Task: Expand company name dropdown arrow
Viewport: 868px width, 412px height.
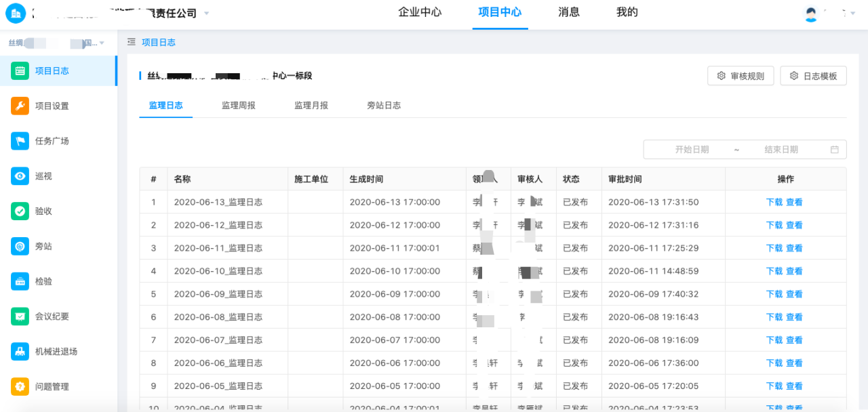Action: [x=206, y=13]
